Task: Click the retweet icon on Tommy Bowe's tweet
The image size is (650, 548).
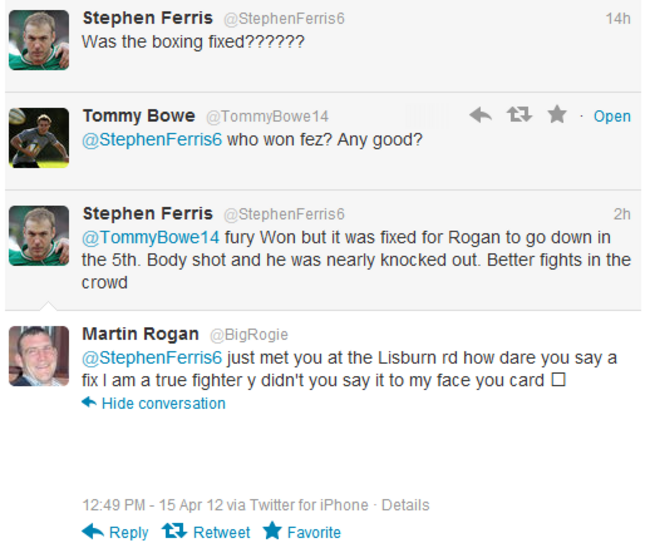Action: pyautogui.click(x=519, y=116)
